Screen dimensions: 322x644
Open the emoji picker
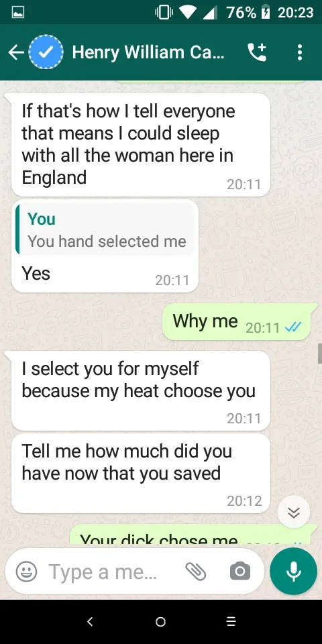click(x=26, y=572)
